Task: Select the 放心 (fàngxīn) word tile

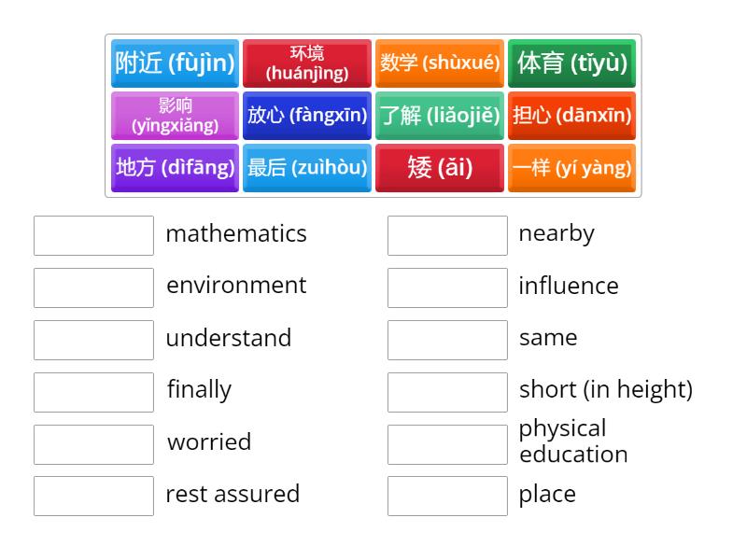Action: [307, 116]
